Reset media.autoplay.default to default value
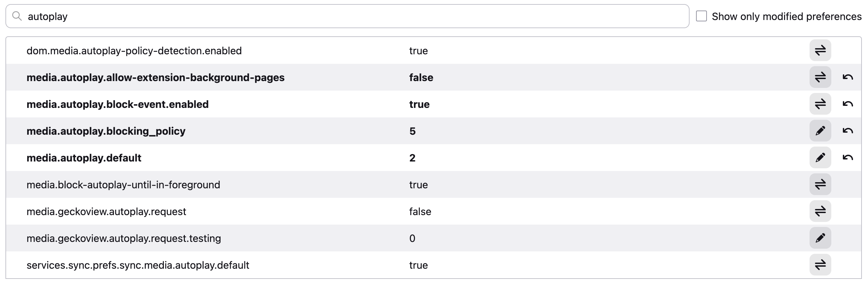The height and width of the screenshot is (285, 868). tap(848, 158)
